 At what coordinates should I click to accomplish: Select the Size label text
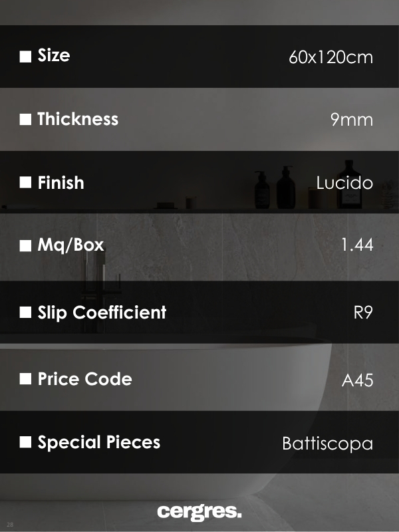pyautogui.click(x=54, y=56)
